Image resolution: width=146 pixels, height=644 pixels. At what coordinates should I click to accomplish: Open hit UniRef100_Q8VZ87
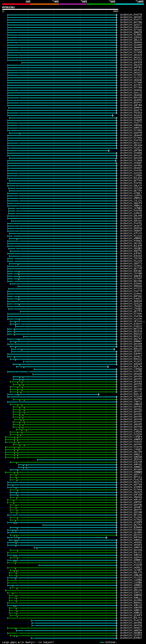point(131,17)
